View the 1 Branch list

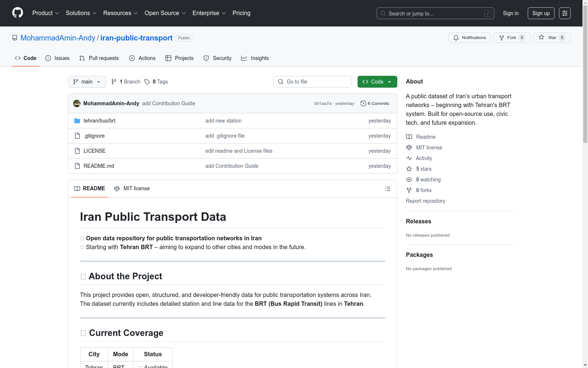coord(126,82)
